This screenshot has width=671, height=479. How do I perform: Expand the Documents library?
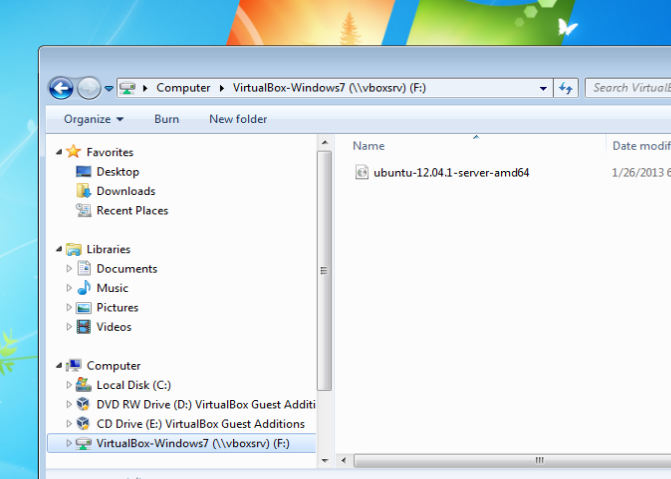(69, 268)
